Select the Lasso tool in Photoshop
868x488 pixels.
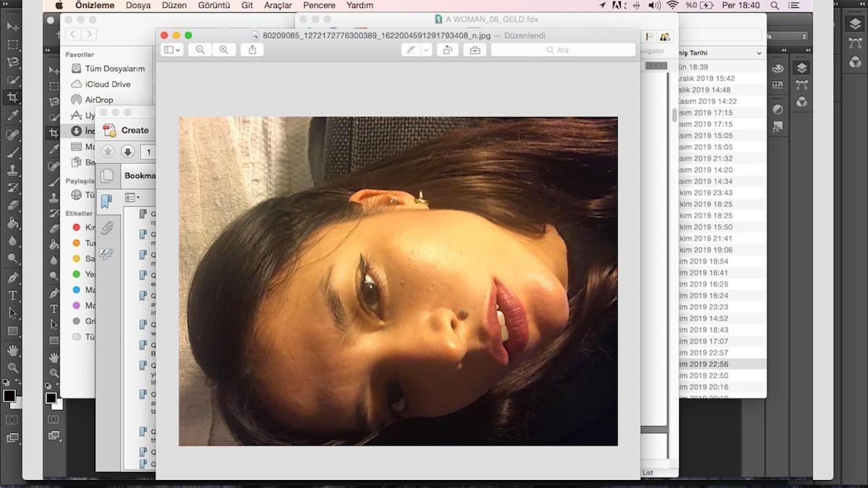click(x=12, y=62)
